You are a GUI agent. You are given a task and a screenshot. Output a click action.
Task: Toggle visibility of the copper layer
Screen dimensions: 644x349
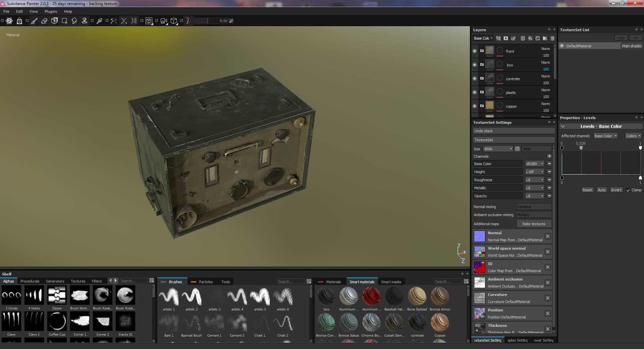475,106
